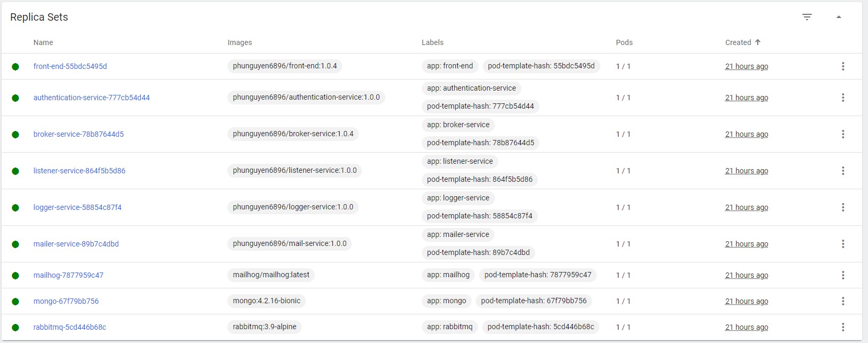Open the front-end-55bdc5495d replica set link

[70, 66]
